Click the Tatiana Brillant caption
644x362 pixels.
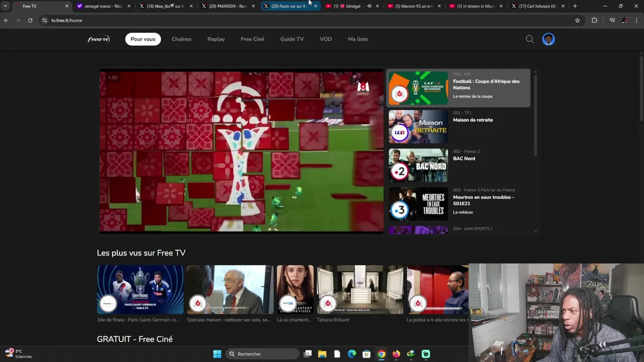point(333,320)
